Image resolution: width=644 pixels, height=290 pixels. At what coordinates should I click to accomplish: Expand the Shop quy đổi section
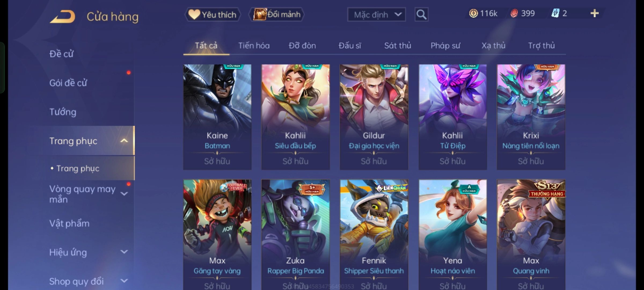pyautogui.click(x=124, y=281)
